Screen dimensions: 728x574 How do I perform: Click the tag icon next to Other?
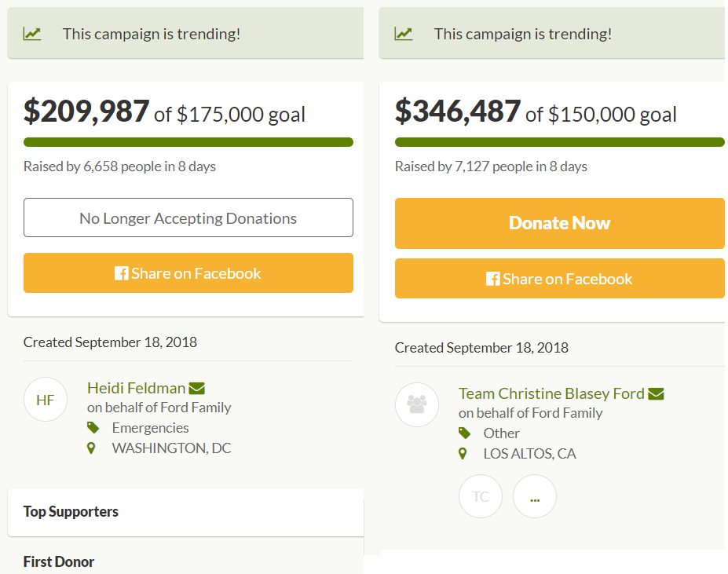[x=464, y=433]
